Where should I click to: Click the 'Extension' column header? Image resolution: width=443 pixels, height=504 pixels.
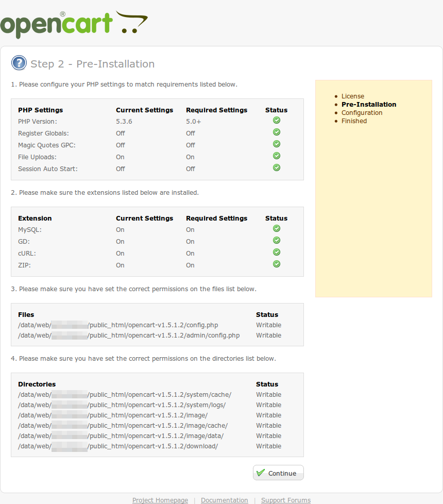[x=35, y=219]
